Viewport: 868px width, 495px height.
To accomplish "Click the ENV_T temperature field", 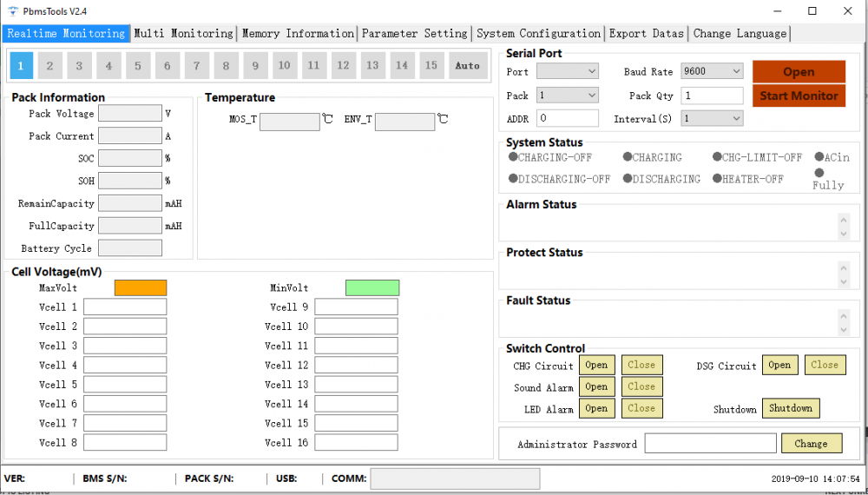I will 404,122.
